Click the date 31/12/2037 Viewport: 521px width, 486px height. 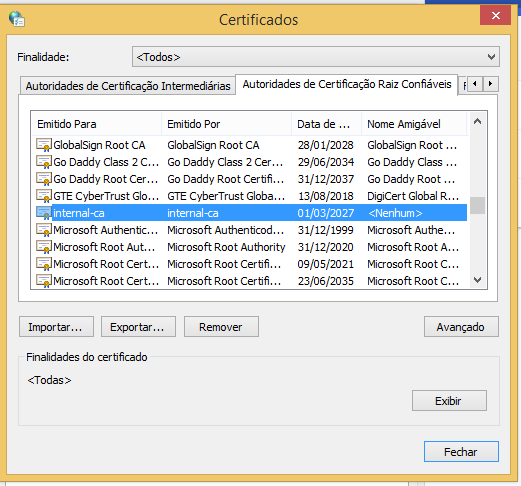[326, 179]
